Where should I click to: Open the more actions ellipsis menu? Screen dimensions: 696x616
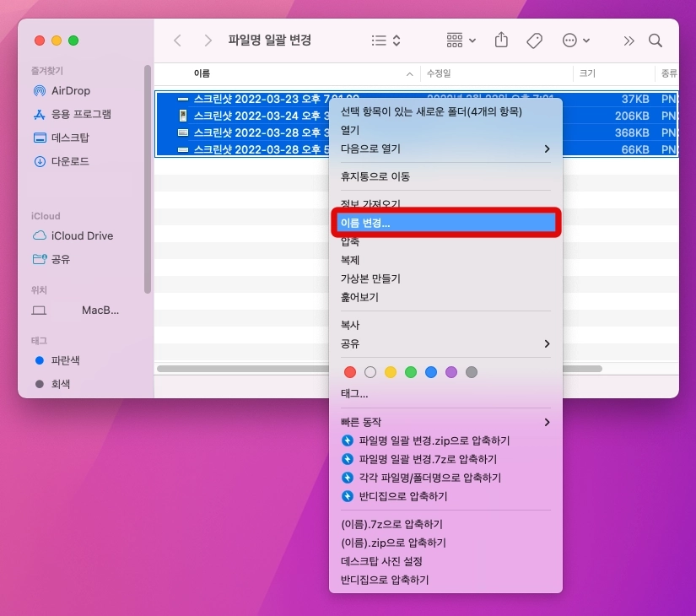(575, 41)
